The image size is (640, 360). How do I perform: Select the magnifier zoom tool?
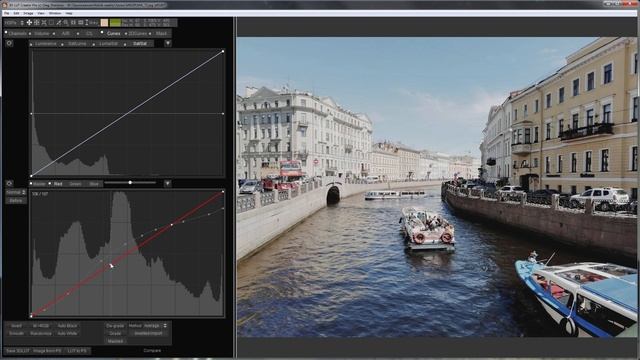click(66, 22)
